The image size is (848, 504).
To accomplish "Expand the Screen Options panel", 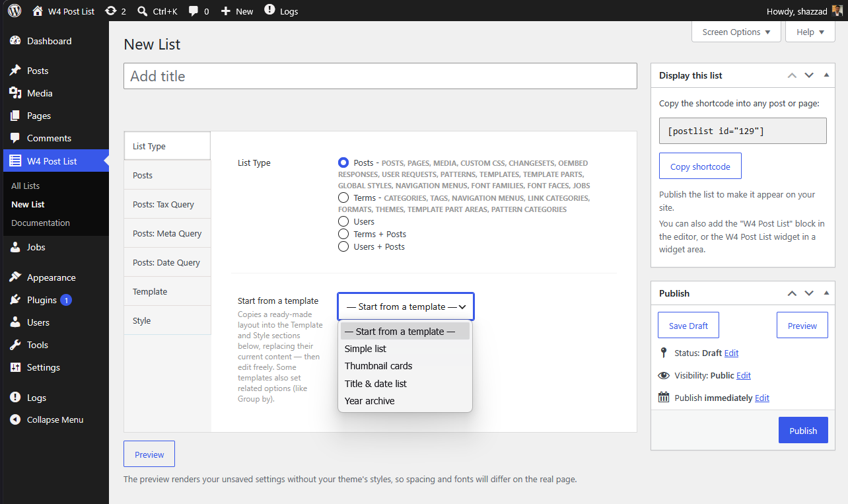I will click(736, 32).
